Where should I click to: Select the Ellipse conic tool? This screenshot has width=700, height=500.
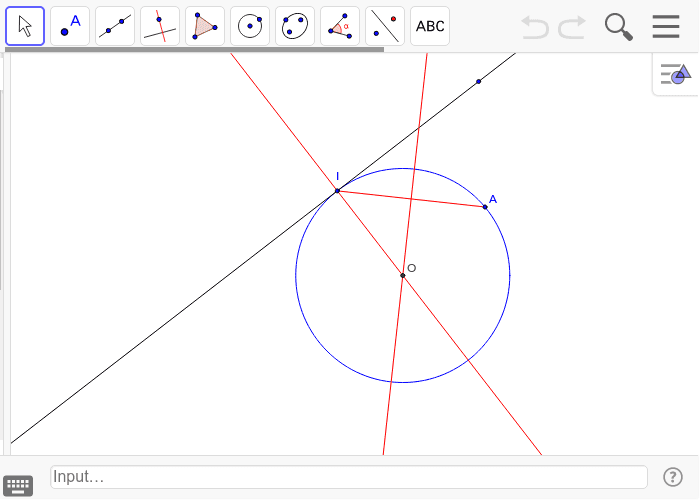point(295,26)
